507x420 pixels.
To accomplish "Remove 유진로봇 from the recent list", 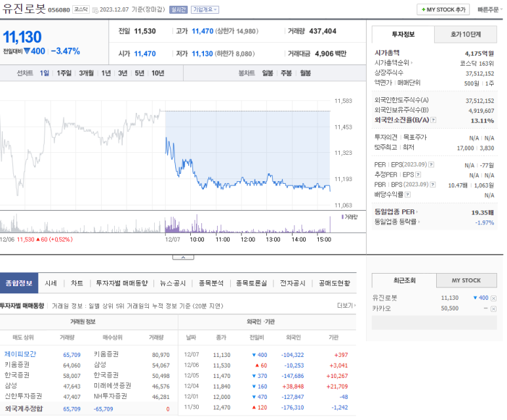I will tap(493, 299).
